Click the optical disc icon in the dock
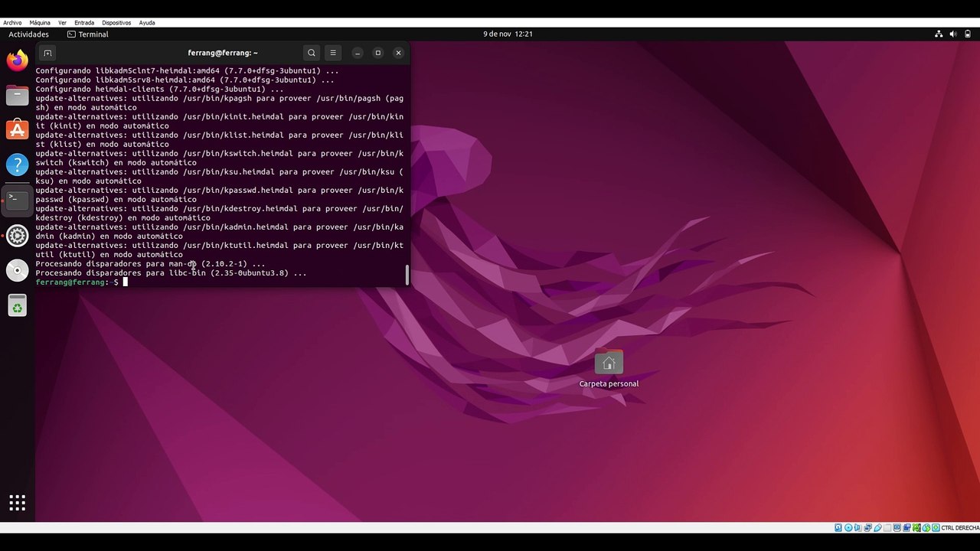Image resolution: width=980 pixels, height=551 pixels. point(17,270)
